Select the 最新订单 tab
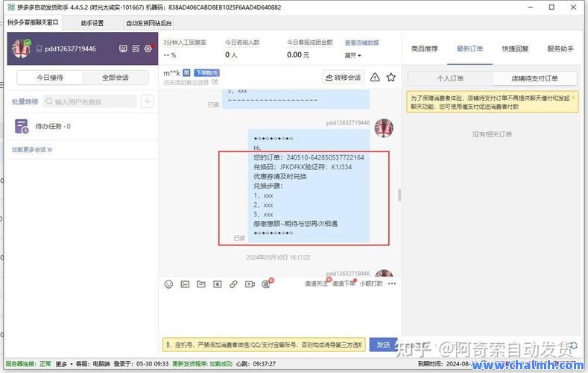The width and height of the screenshot is (588, 373). point(470,48)
